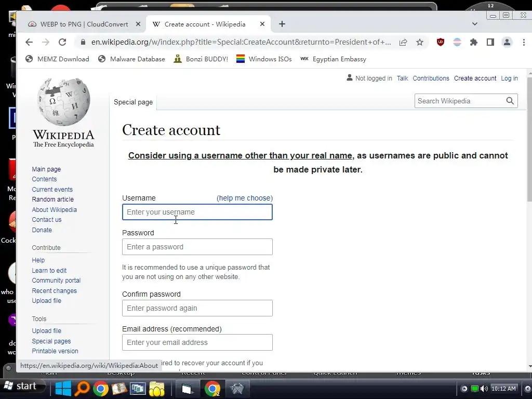Click the Create account top link

pos(475,78)
